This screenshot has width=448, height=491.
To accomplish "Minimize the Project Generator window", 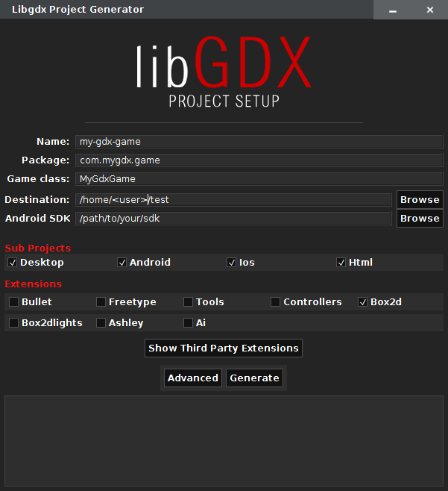I will pos(393,10).
